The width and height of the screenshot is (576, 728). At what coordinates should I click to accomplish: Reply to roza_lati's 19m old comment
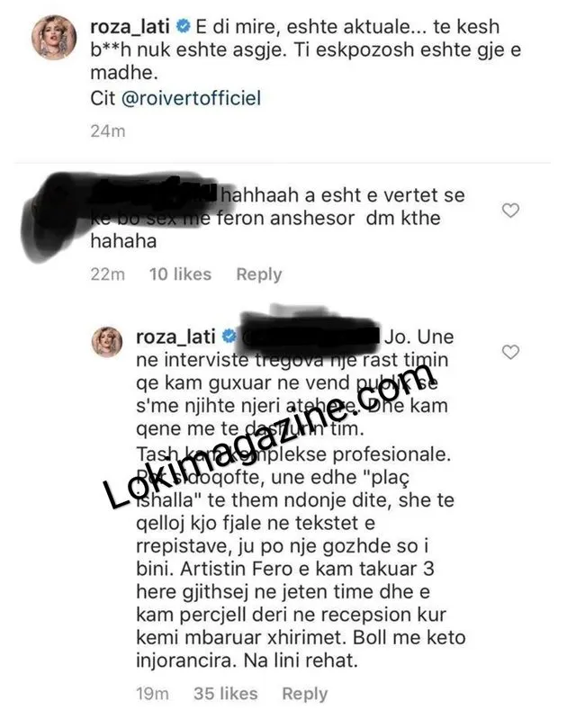(x=305, y=694)
